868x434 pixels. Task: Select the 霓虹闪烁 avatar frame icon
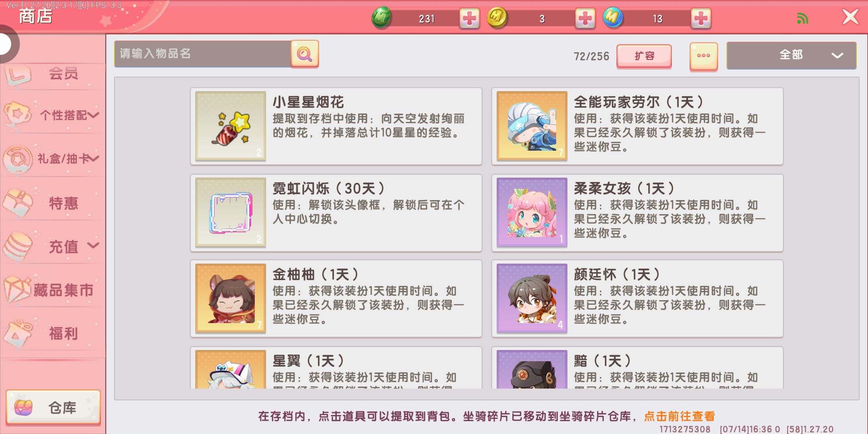pyautogui.click(x=231, y=213)
